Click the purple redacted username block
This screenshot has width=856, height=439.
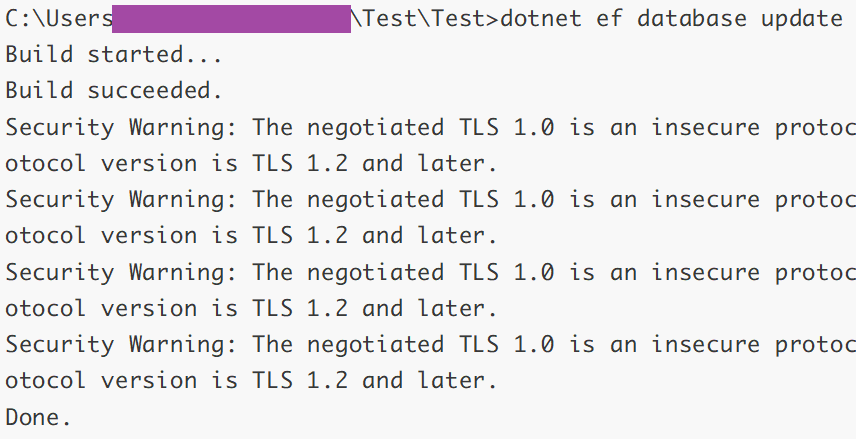230,18
